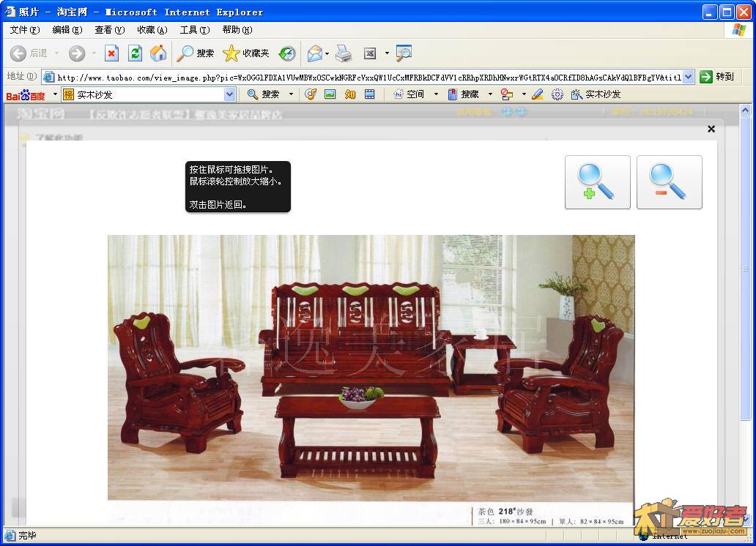Zoom in with the plus magnifier
This screenshot has height=546, width=756.
pyautogui.click(x=597, y=182)
